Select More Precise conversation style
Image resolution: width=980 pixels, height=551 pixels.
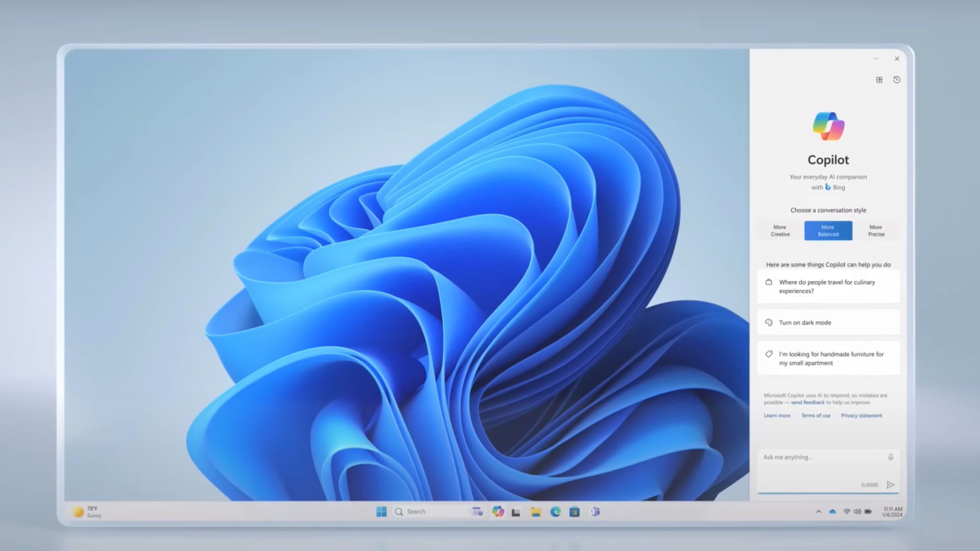point(876,230)
